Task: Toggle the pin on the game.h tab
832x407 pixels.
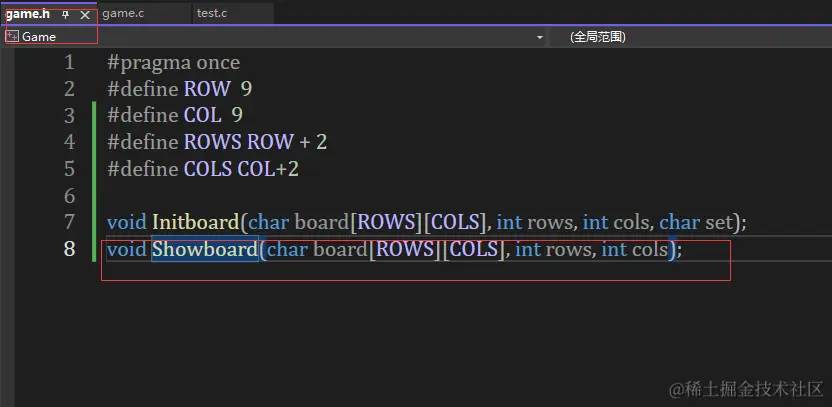Action: (66, 15)
